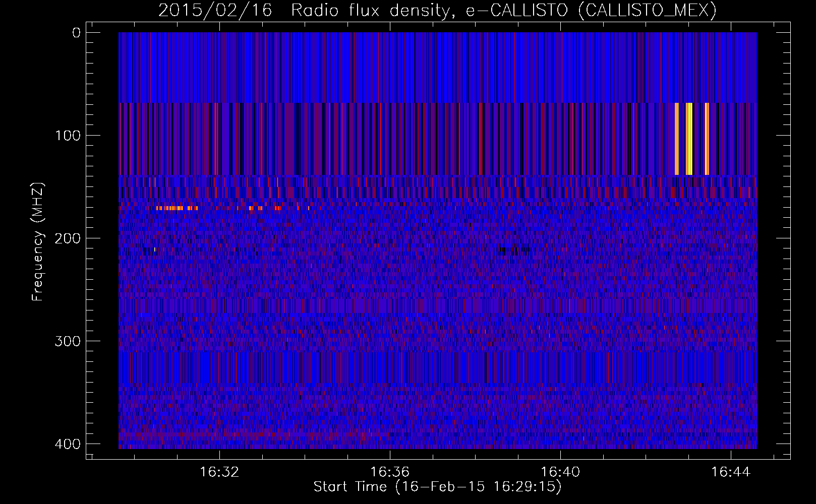
Task: Click the '200' frequency tick label
Action: (x=68, y=238)
